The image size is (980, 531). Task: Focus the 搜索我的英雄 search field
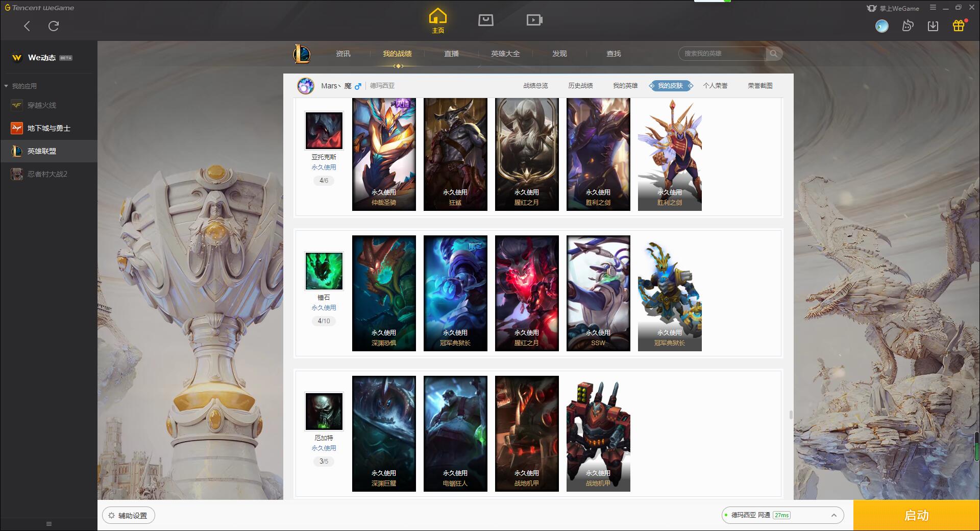[722, 54]
